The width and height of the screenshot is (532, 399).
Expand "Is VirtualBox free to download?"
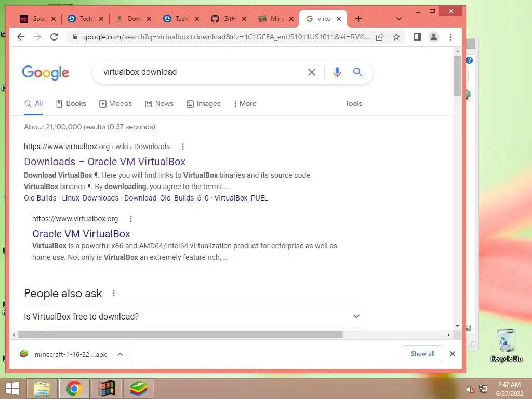[192, 316]
